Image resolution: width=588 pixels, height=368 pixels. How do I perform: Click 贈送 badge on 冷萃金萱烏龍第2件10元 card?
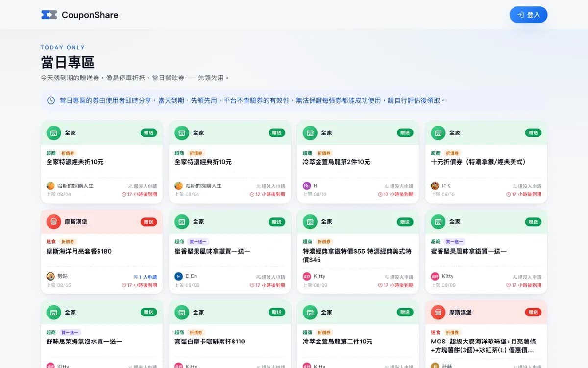[x=405, y=133]
